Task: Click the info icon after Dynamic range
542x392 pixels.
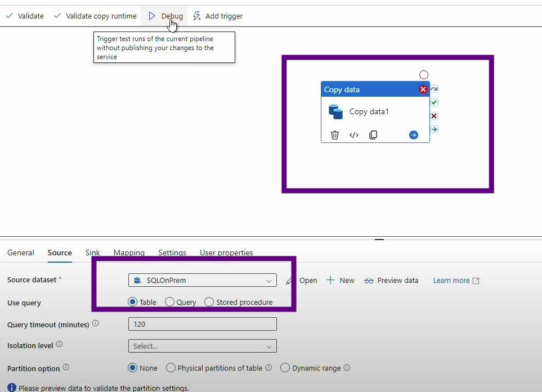Action: coord(347,368)
